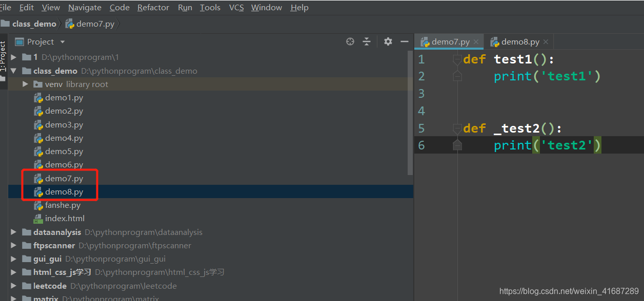The width and height of the screenshot is (644, 301).
Task: Click the 'test2' string literal
Action: coord(567,145)
